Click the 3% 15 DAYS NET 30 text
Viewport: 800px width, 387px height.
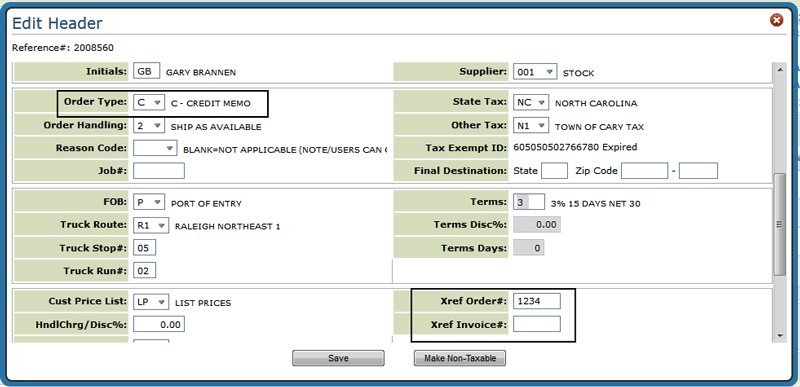(595, 204)
